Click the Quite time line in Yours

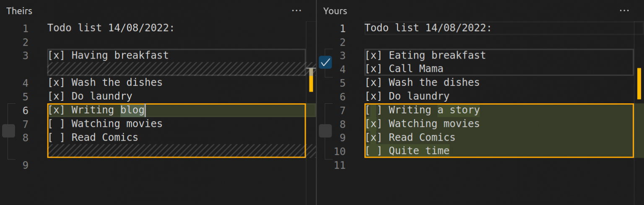419,151
